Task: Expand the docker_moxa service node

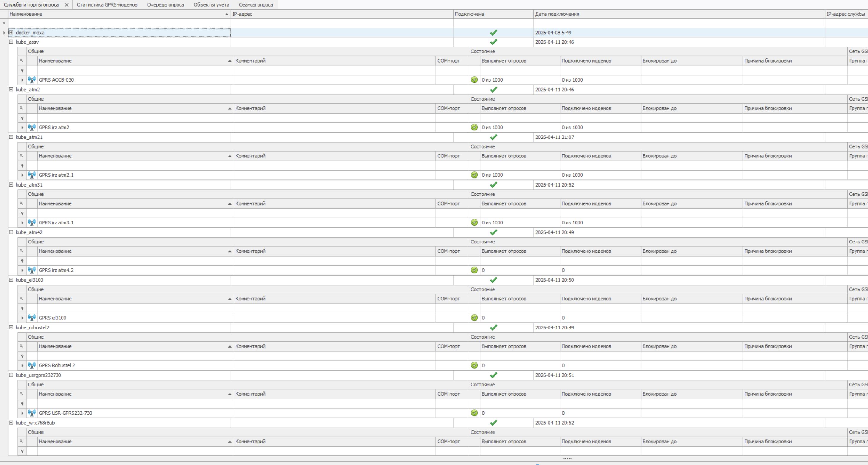Action: click(11, 33)
